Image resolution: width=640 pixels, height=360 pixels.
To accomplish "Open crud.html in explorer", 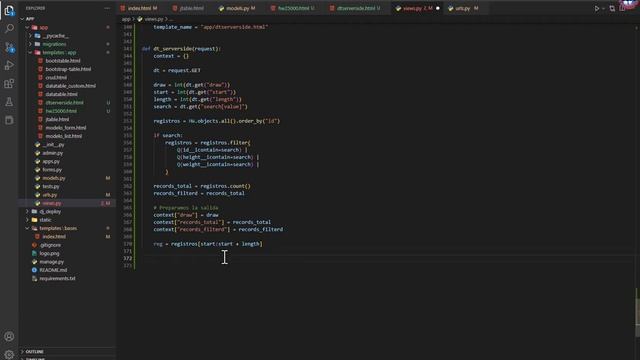I will tap(56, 78).
